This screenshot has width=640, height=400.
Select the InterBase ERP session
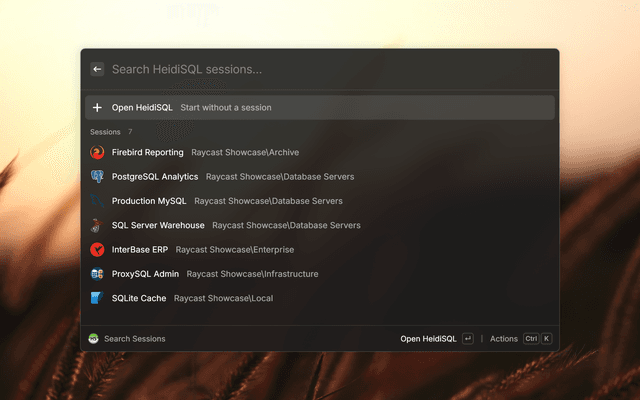pos(320,249)
